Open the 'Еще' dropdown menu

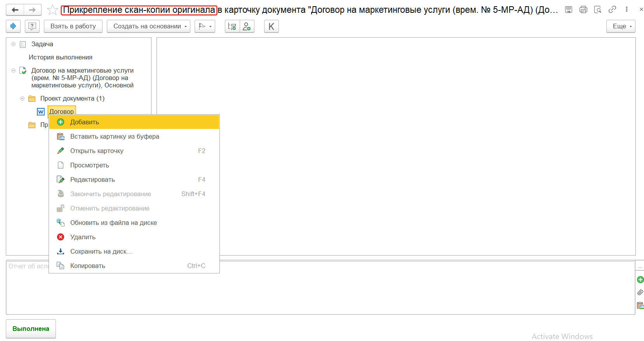point(621,26)
